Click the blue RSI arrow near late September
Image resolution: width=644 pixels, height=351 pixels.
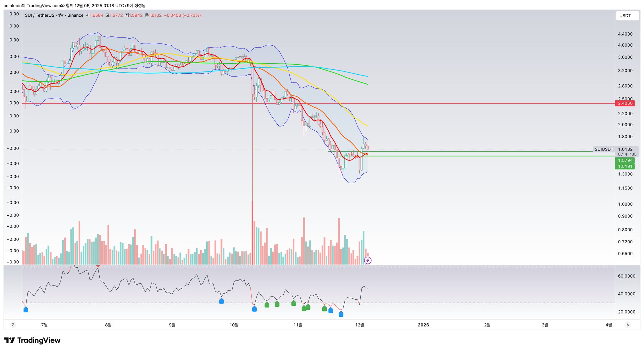(221, 301)
